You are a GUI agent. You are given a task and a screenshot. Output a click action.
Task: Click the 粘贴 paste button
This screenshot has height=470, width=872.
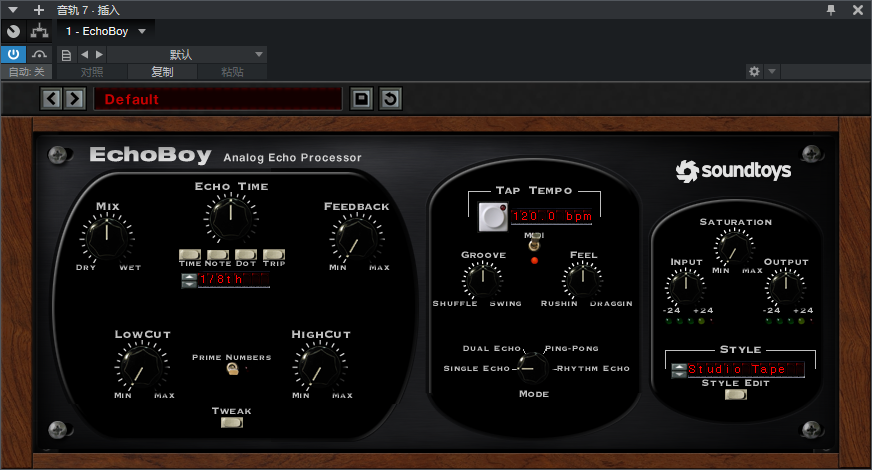pyautogui.click(x=232, y=72)
